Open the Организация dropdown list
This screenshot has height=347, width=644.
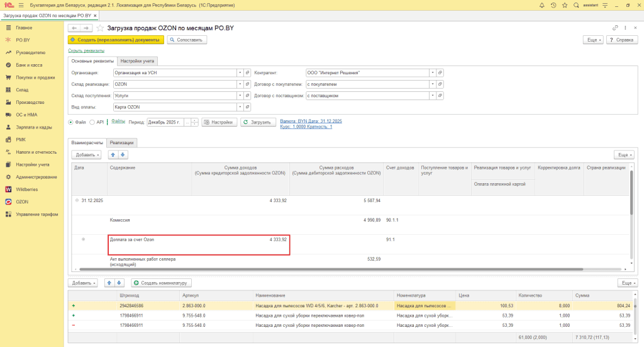click(x=240, y=73)
